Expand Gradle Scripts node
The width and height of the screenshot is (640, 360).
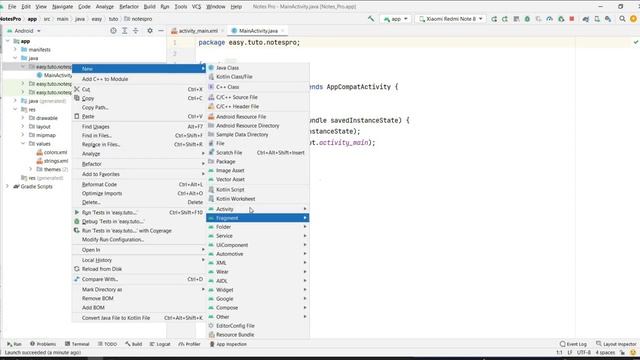tap(7, 186)
